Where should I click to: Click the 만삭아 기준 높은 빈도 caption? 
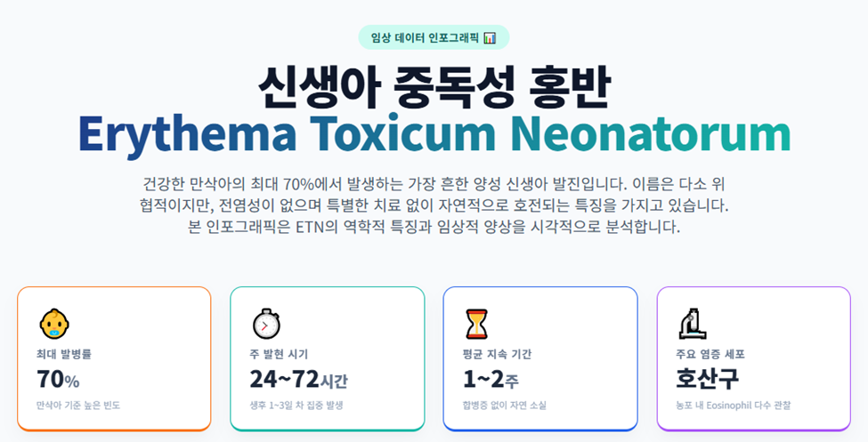click(x=78, y=406)
